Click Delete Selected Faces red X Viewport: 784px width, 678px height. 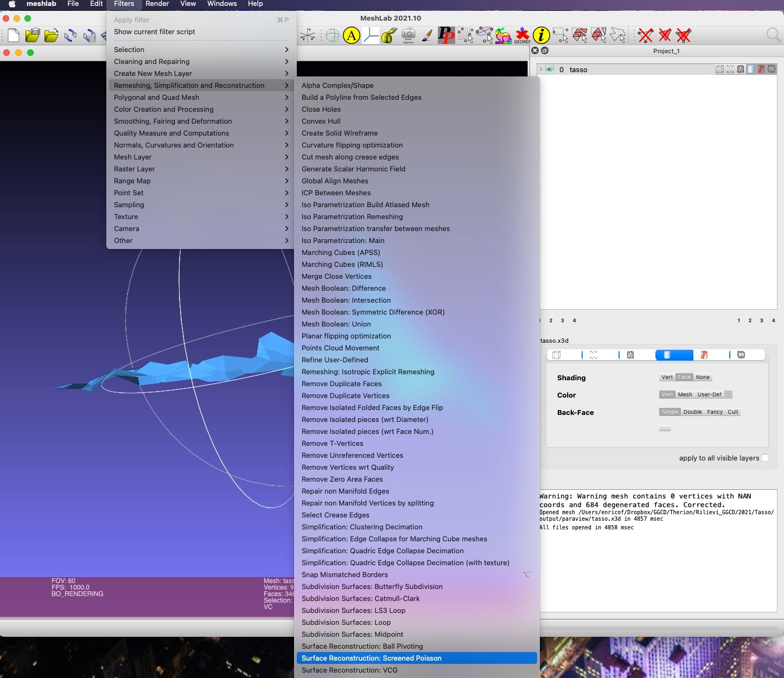pyautogui.click(x=665, y=36)
